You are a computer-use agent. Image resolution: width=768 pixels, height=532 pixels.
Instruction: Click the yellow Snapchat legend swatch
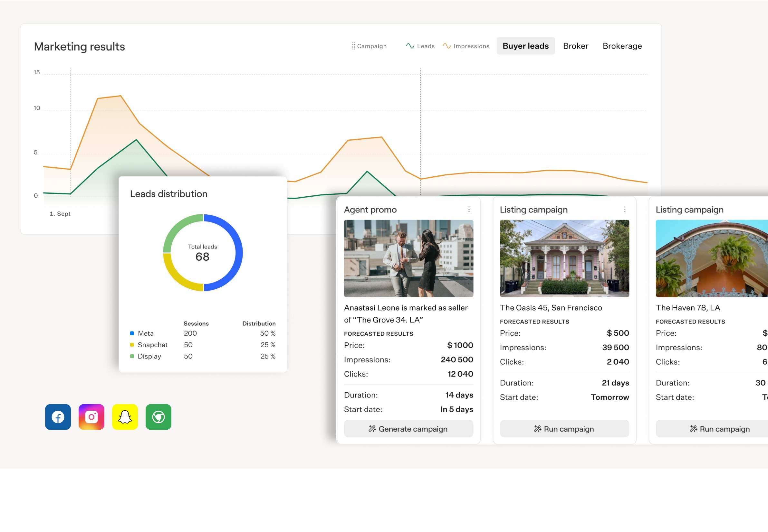[x=132, y=345]
